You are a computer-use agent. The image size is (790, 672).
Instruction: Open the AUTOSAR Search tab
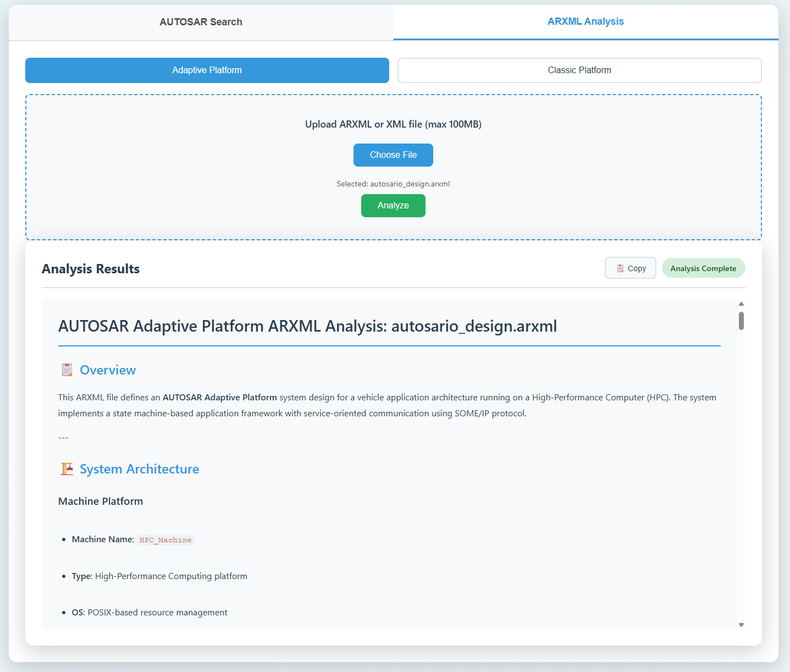(x=201, y=22)
